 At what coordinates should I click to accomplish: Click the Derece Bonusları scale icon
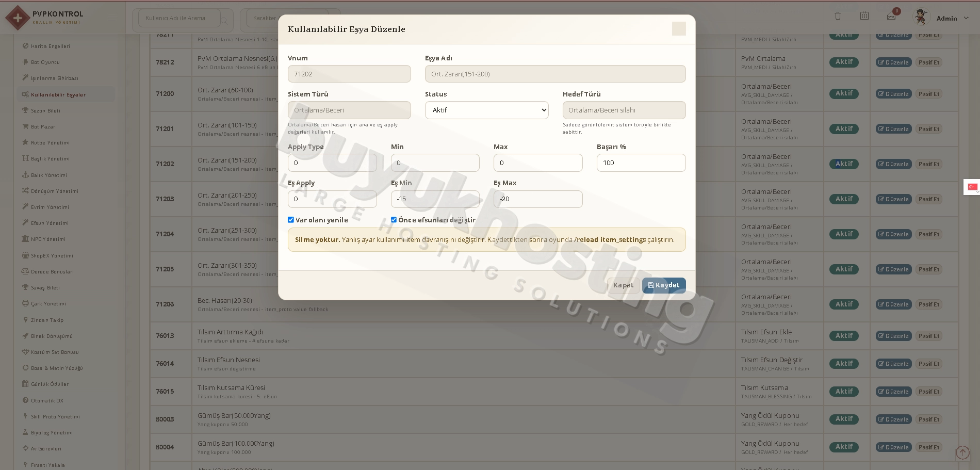(25, 271)
